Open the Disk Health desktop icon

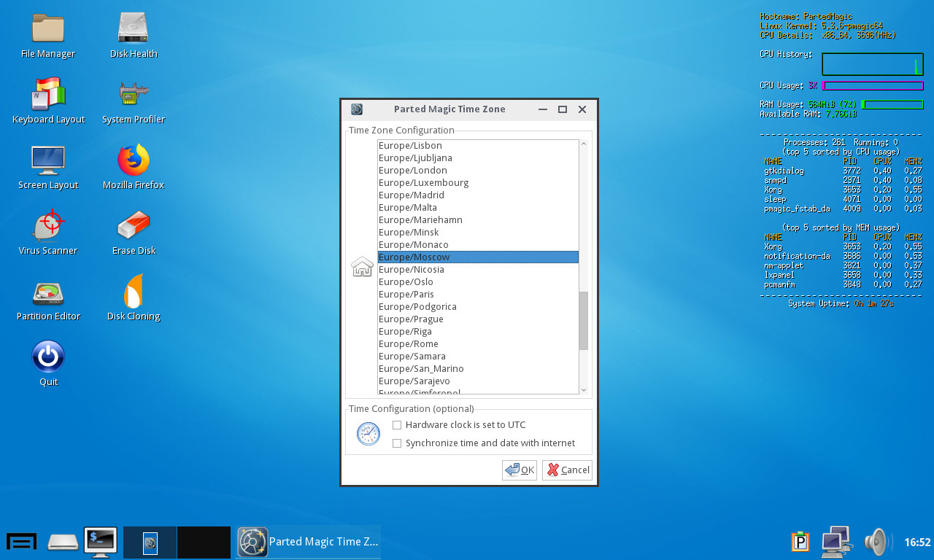(134, 29)
